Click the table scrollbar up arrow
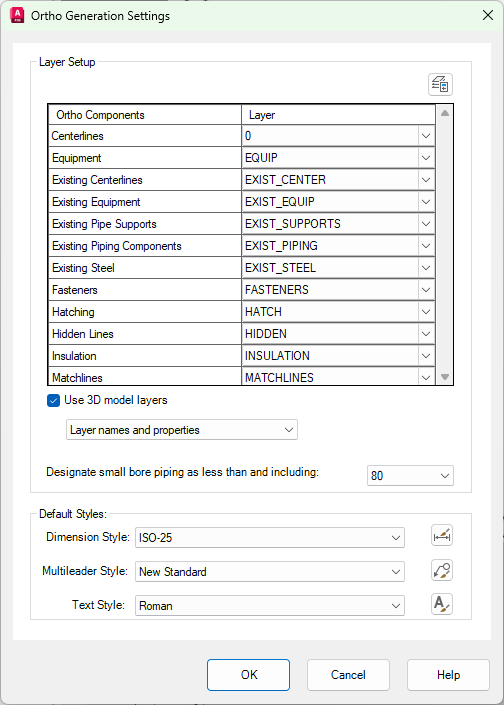The height and width of the screenshot is (705, 504). [445, 113]
